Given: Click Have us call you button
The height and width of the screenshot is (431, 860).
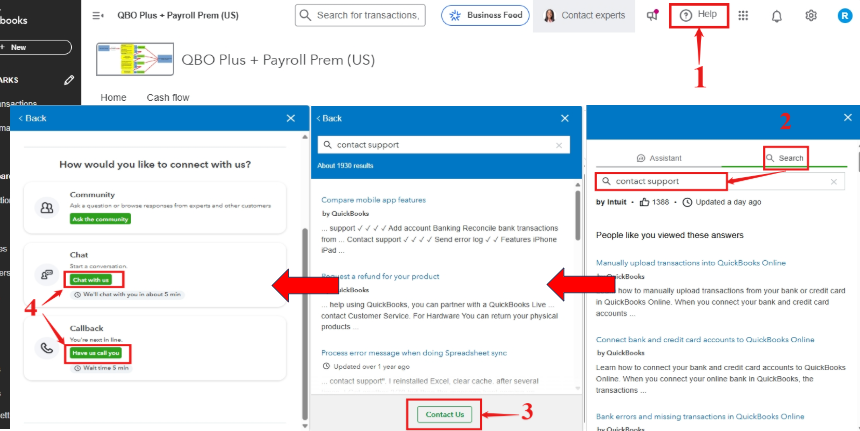Looking at the screenshot, I should [x=96, y=353].
